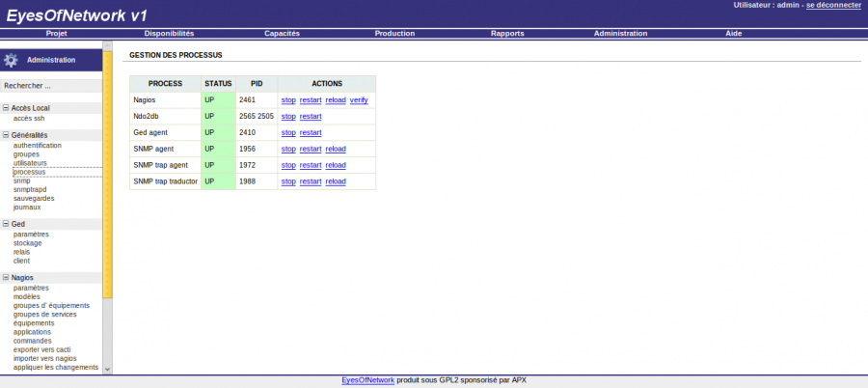Collapse the Accès Local section
The height and width of the screenshot is (388, 868).
(6, 108)
